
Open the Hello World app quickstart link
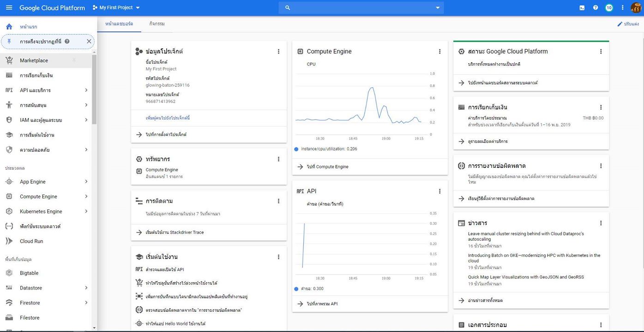175,324
